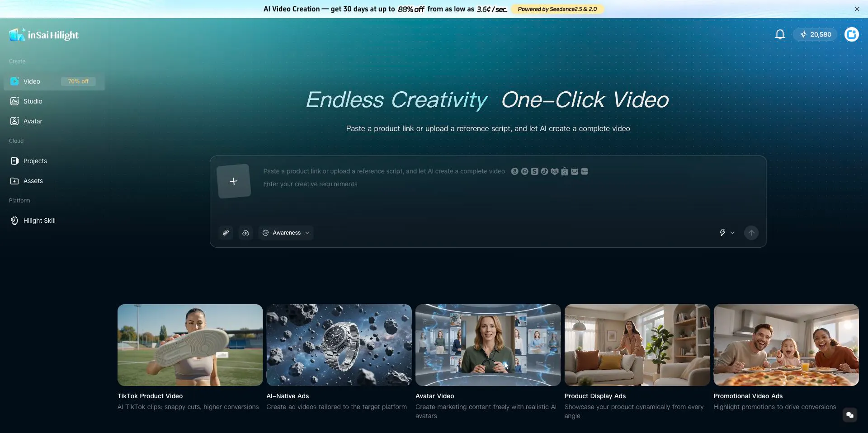Image resolution: width=868 pixels, height=433 pixels.
Task: Click the TikTok platform icon
Action: pos(544,171)
